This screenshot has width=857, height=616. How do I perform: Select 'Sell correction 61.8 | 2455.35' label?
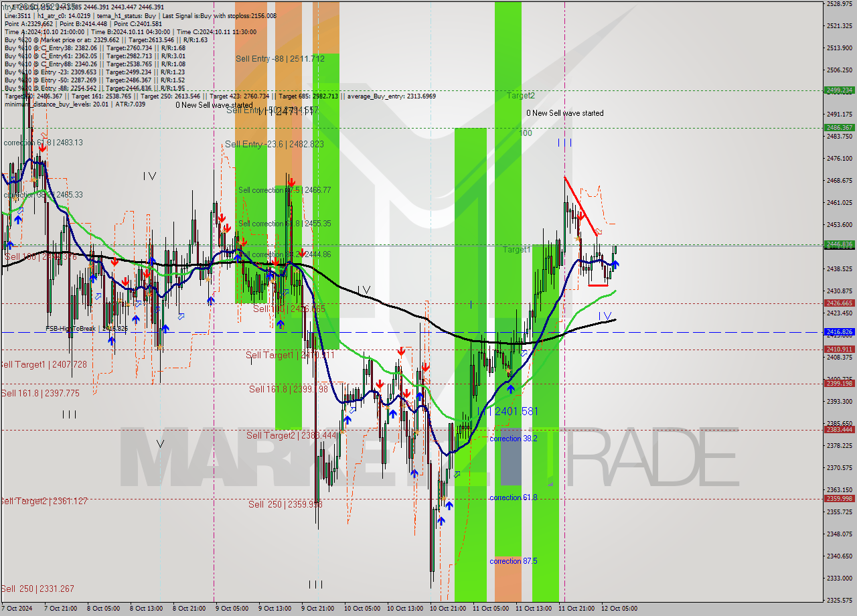(x=285, y=224)
